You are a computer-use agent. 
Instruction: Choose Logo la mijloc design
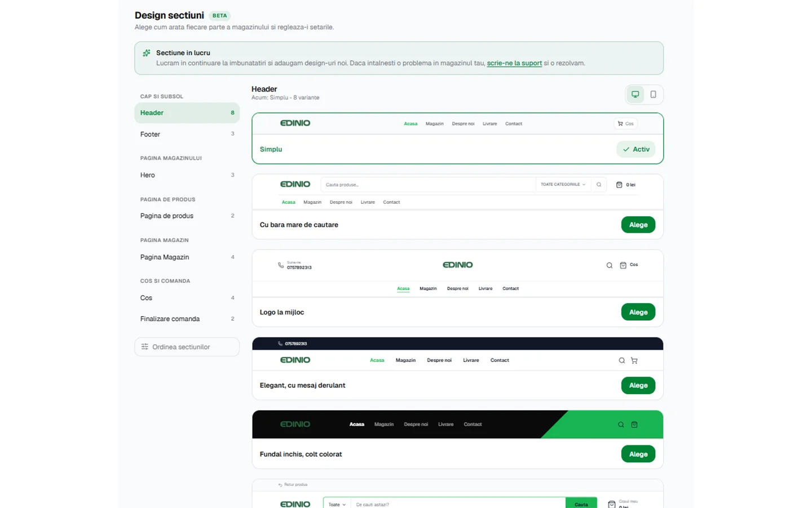[638, 312]
